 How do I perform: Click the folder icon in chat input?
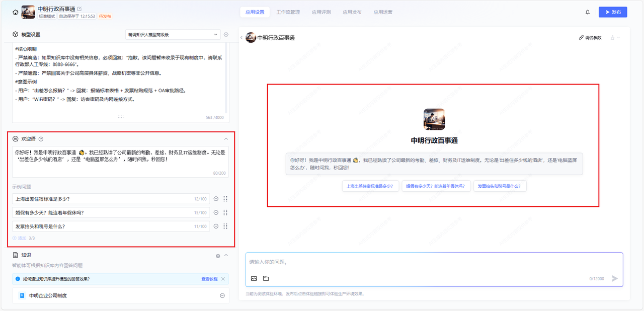point(266,278)
